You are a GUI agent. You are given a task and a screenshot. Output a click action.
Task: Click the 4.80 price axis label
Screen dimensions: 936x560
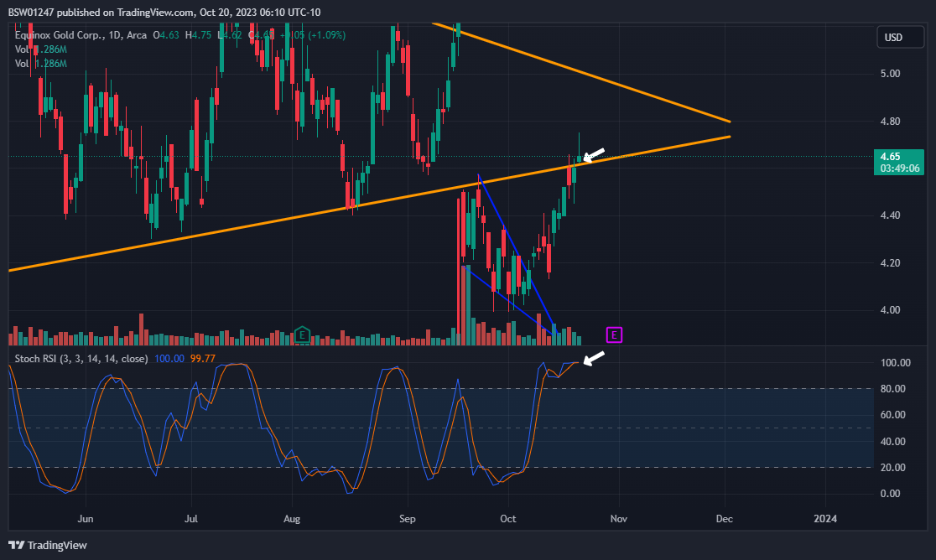coord(890,121)
